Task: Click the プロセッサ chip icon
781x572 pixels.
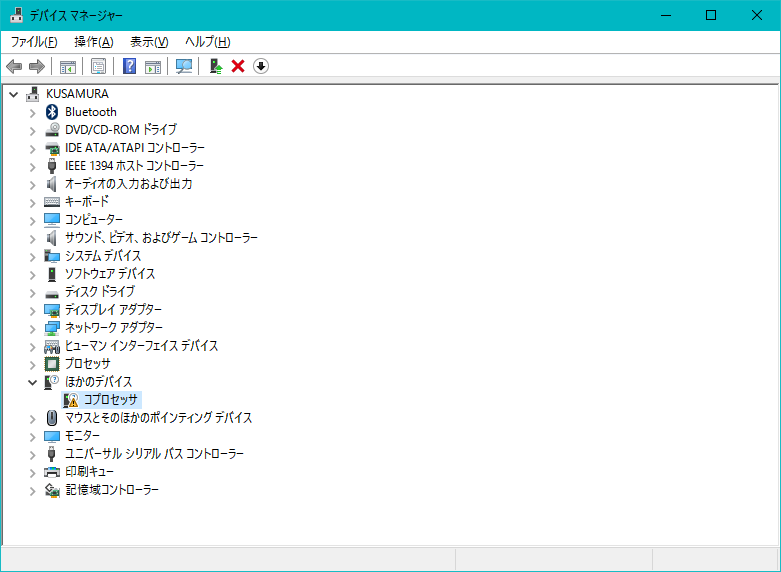Action: pos(52,364)
